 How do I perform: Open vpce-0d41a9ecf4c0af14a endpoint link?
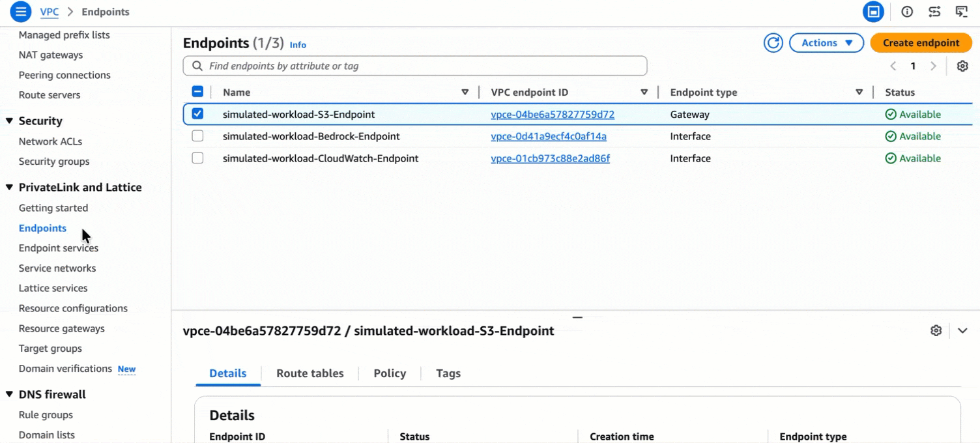point(548,136)
